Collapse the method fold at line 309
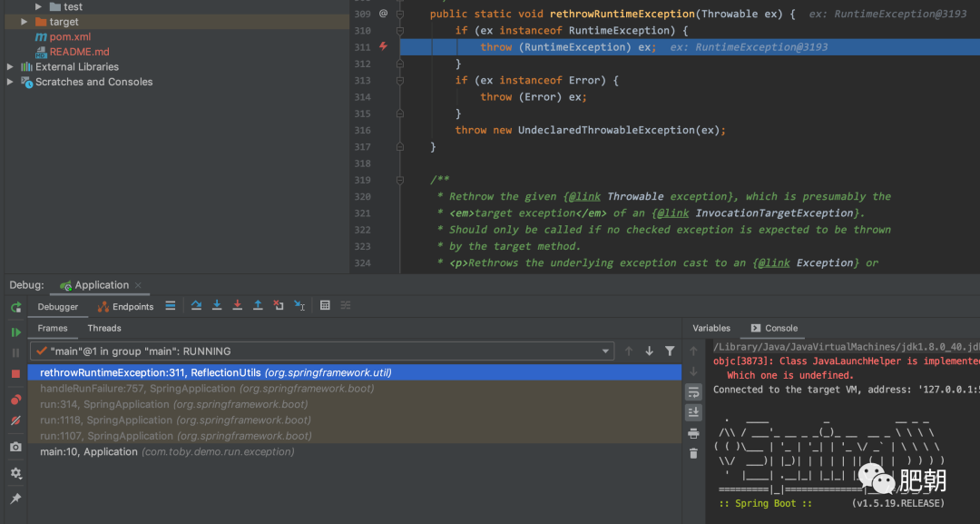980x524 pixels. coord(400,14)
